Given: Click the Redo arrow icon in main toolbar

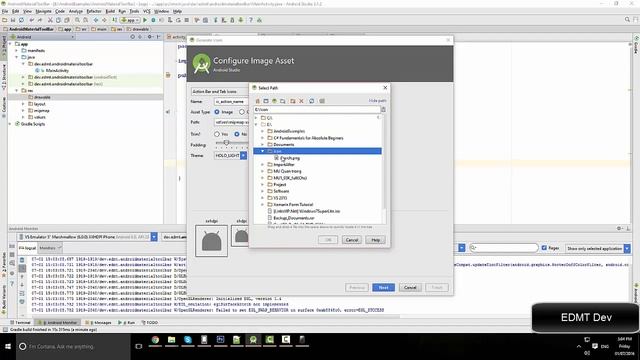Looking at the screenshot, I should pyautogui.click(x=40, y=20).
